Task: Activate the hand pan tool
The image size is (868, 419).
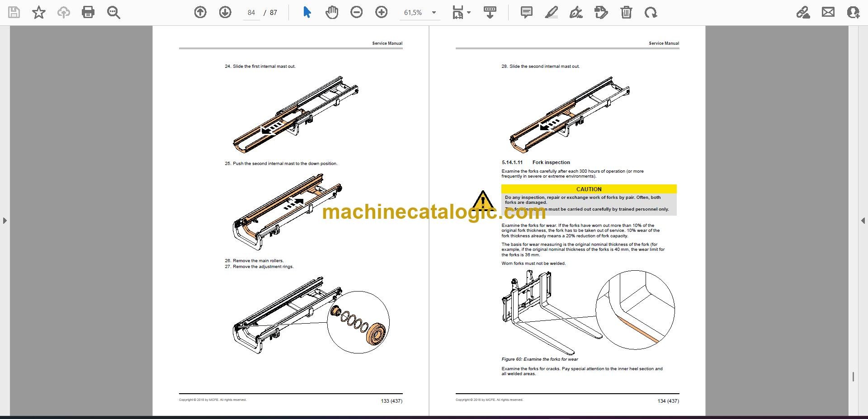Action: click(332, 12)
